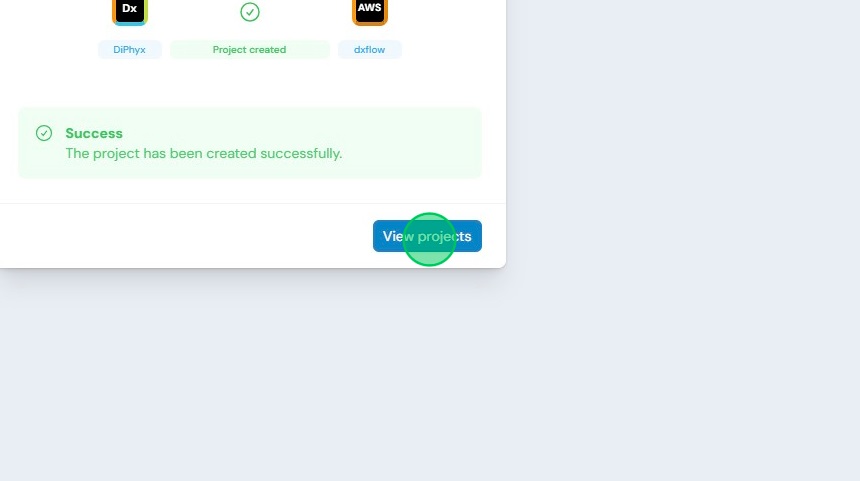This screenshot has height=481, width=860.
Task: Select the dxflow label chip
Action: [369, 49]
